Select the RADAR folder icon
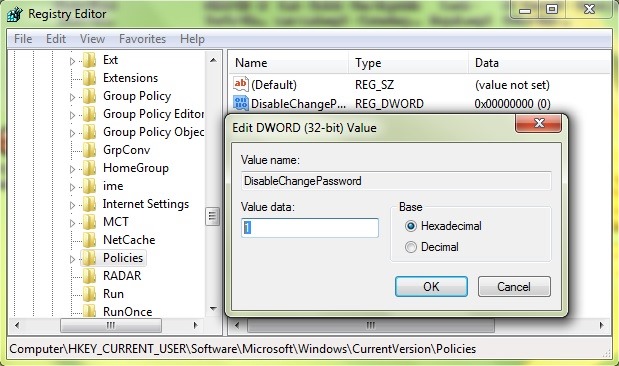This screenshot has width=619, height=366. pyautogui.click(x=90, y=276)
